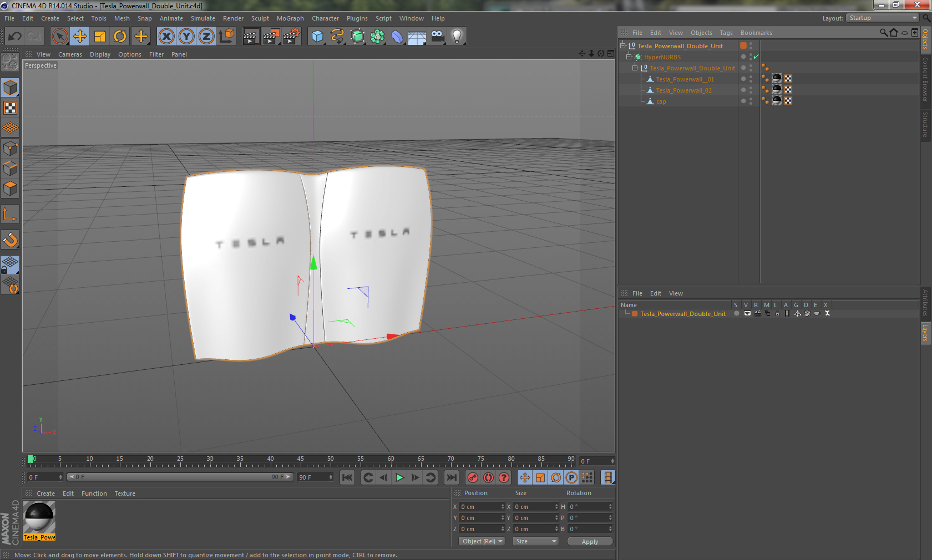The image size is (932, 560).
Task: Open the Array modeling objects icon
Action: tap(378, 37)
